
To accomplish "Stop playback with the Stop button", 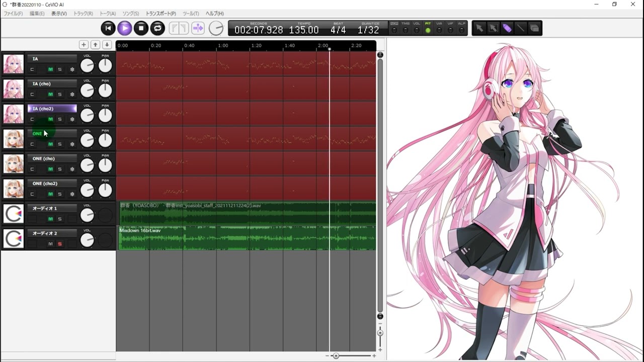I will click(141, 28).
